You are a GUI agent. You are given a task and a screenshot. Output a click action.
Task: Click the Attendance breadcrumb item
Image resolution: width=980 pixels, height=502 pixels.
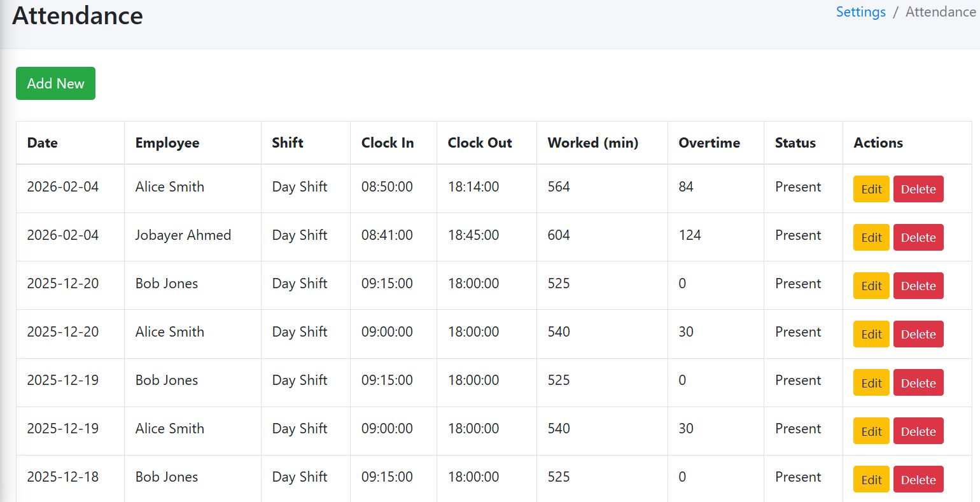[940, 12]
